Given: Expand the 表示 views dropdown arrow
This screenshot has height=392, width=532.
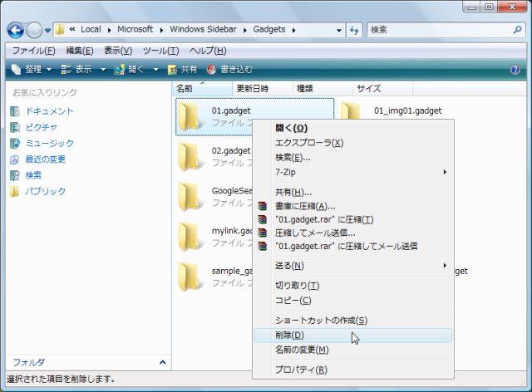Looking at the screenshot, I should point(103,70).
